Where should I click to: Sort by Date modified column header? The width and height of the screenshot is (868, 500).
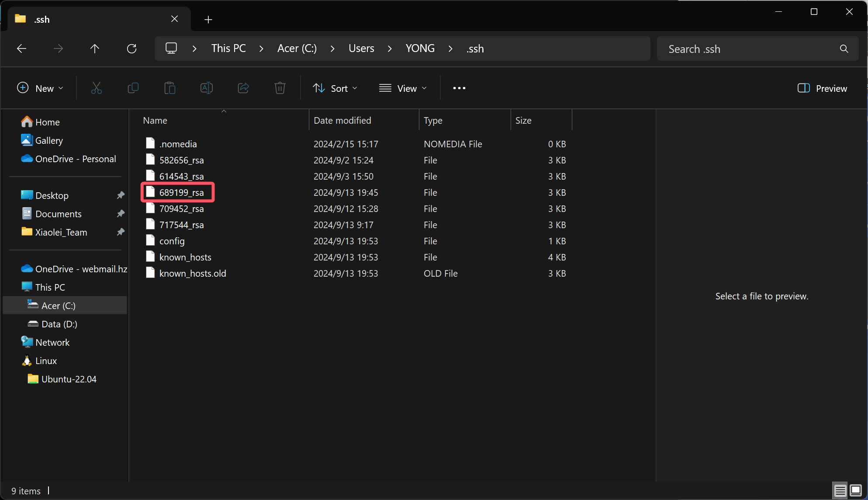[x=342, y=120]
